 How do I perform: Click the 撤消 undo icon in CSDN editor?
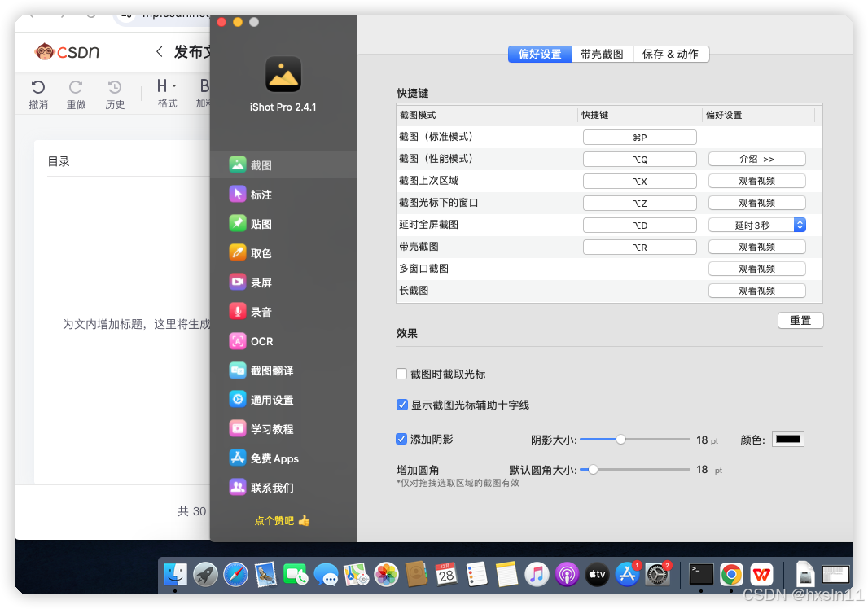pos(37,87)
